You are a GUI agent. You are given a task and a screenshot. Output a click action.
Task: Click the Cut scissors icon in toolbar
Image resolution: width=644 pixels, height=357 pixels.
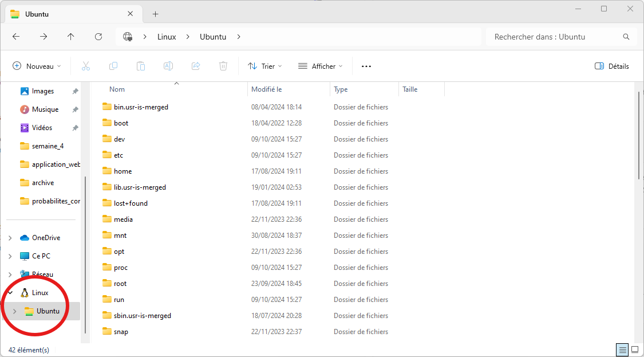[x=86, y=66]
